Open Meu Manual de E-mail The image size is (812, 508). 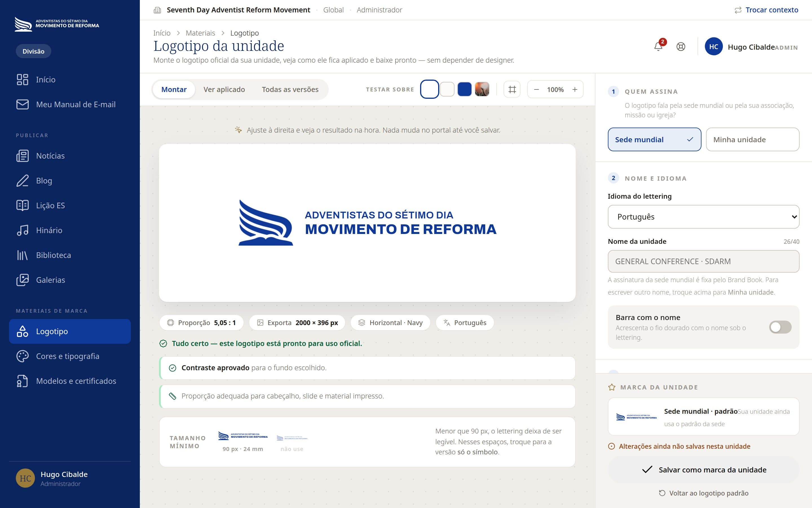pyautogui.click(x=70, y=104)
